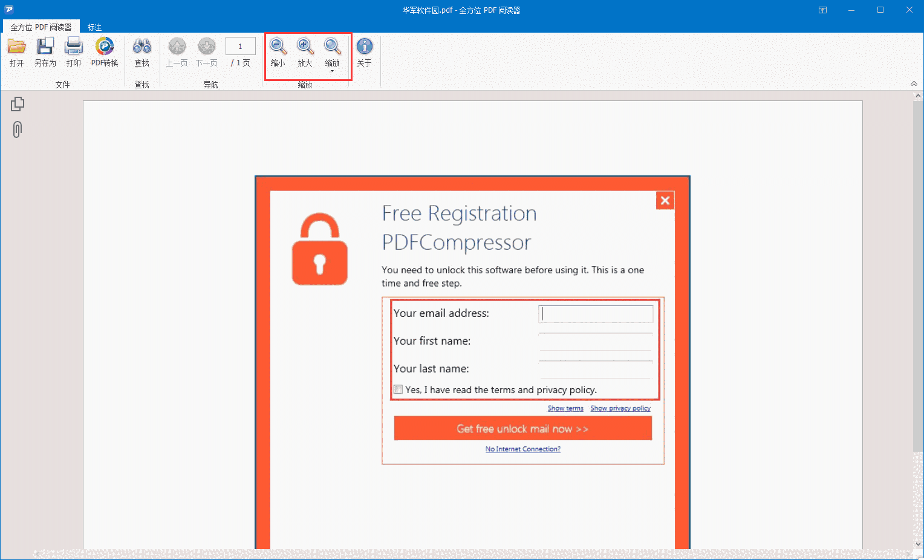924x560 pixels.
Task: Select the 全方位 PDF 阅读器 tab
Action: pyautogui.click(x=41, y=27)
